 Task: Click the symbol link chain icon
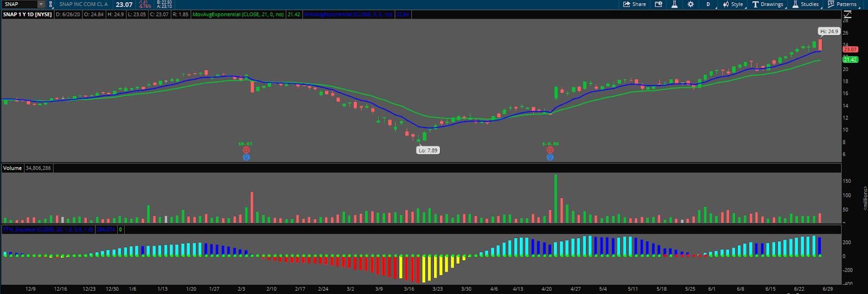pos(51,4)
